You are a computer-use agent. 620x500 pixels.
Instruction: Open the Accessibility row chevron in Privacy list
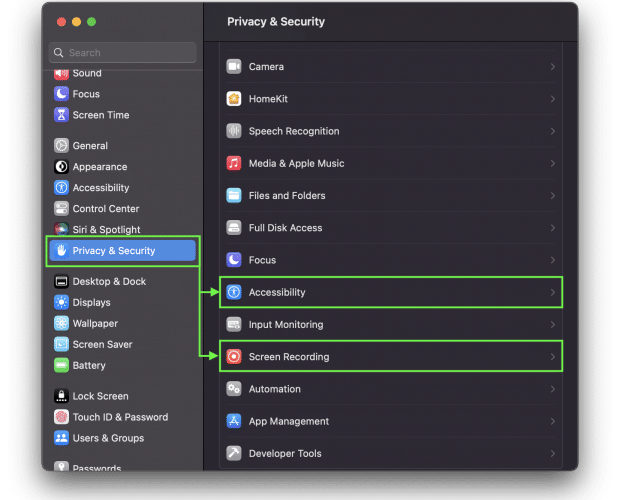click(x=552, y=292)
